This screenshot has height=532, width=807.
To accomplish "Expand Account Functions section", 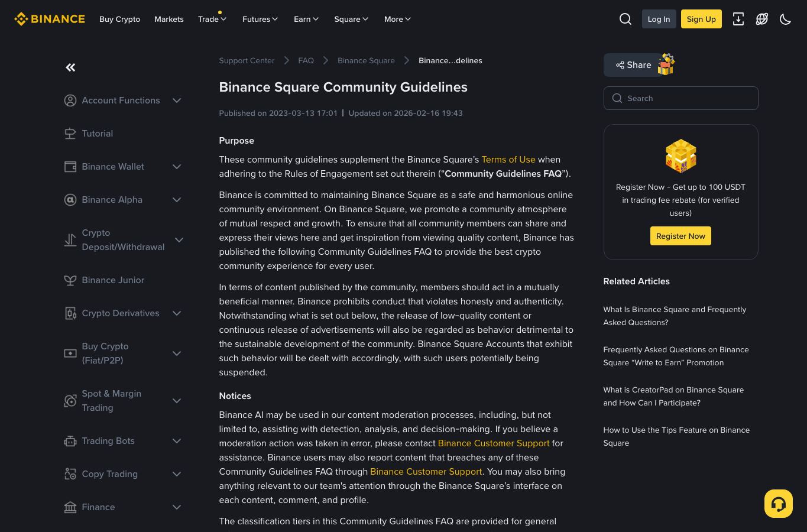I will (x=177, y=100).
